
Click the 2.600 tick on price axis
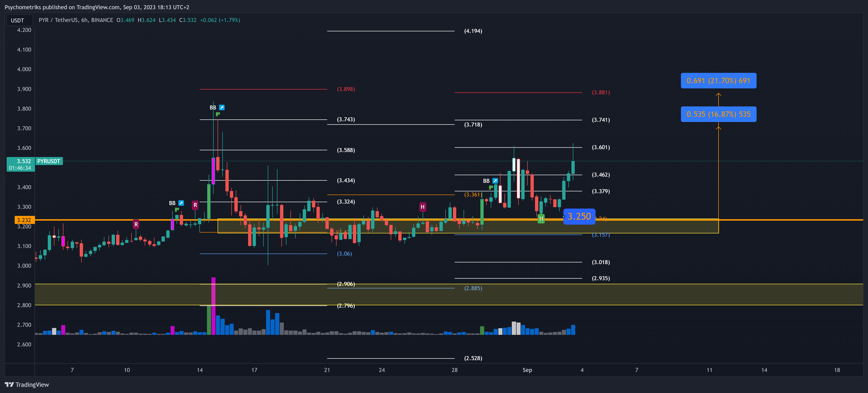pos(24,345)
